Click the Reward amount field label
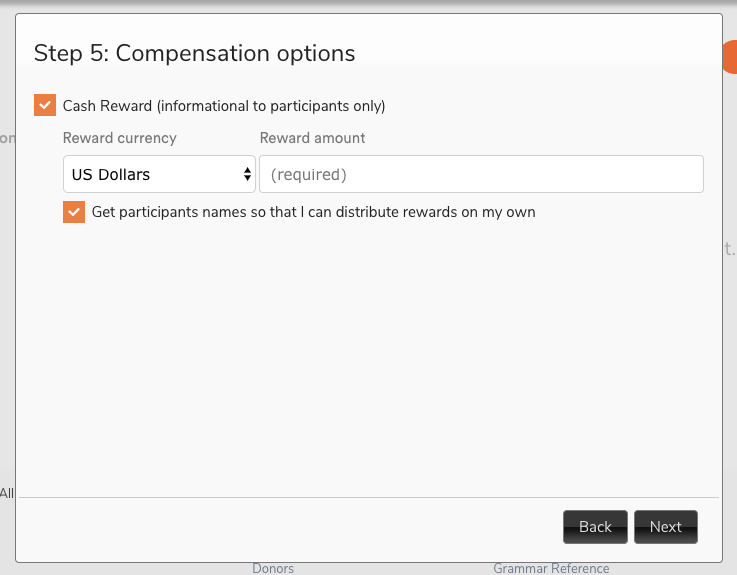737x575 pixels. pos(312,138)
